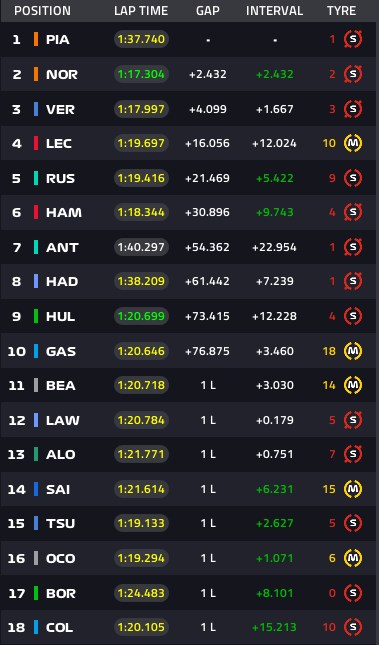Image resolution: width=379 pixels, height=645 pixels.
Task: Click Ocon's medium tyre icon
Action: [353, 558]
